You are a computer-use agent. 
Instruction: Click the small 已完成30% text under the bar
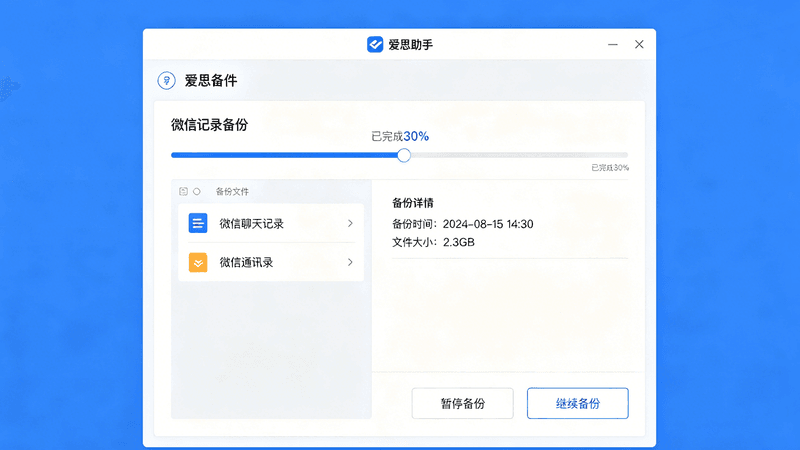[x=610, y=167]
